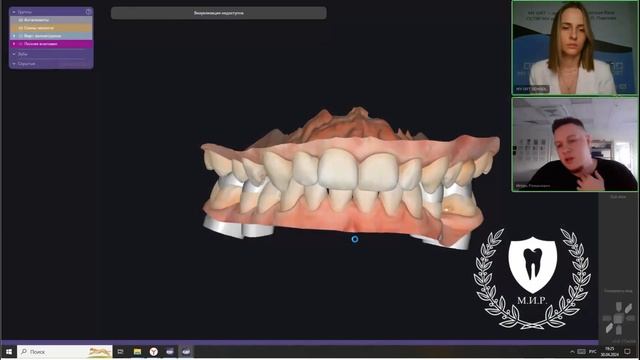Open the Windows Start menu
Image resolution: width=640 pixels, height=360 pixels.
point(9,351)
